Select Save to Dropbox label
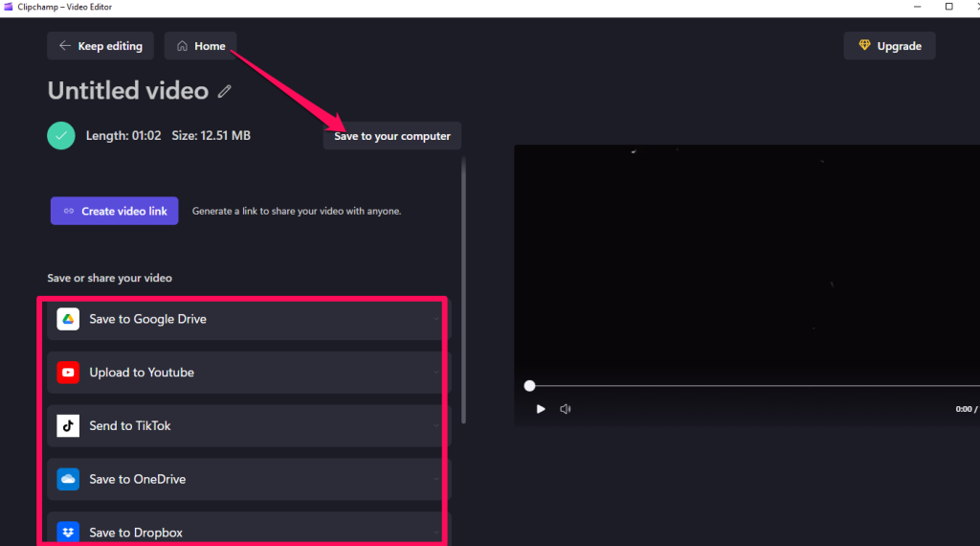The width and height of the screenshot is (980, 546). [x=136, y=533]
